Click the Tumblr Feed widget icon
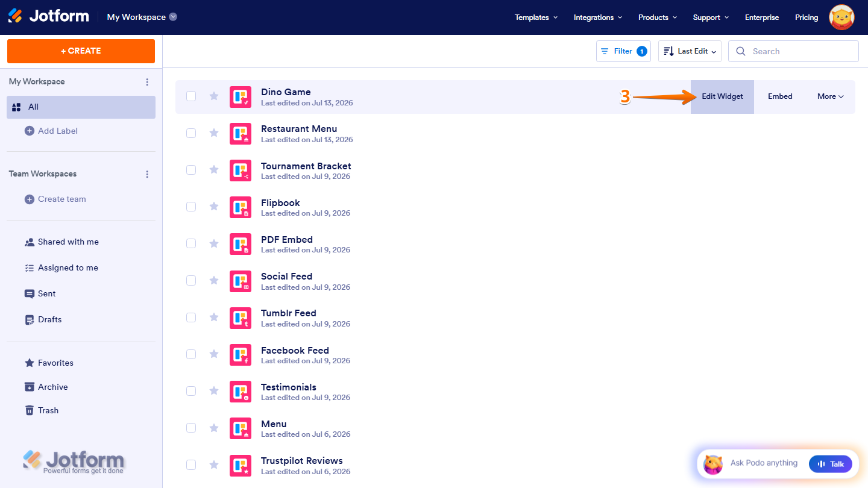 coord(241,318)
